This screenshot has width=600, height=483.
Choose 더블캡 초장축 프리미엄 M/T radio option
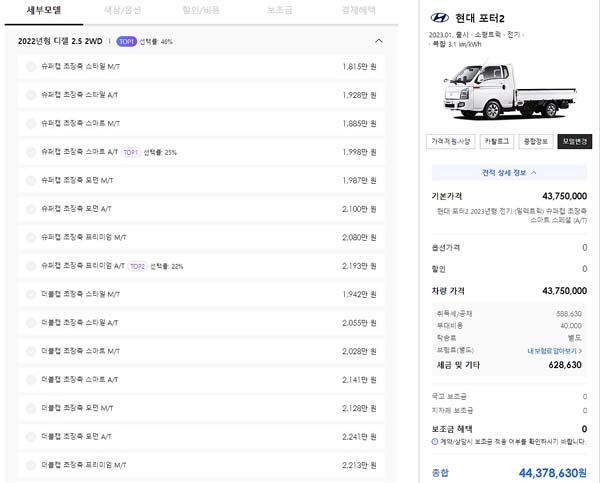[31, 465]
